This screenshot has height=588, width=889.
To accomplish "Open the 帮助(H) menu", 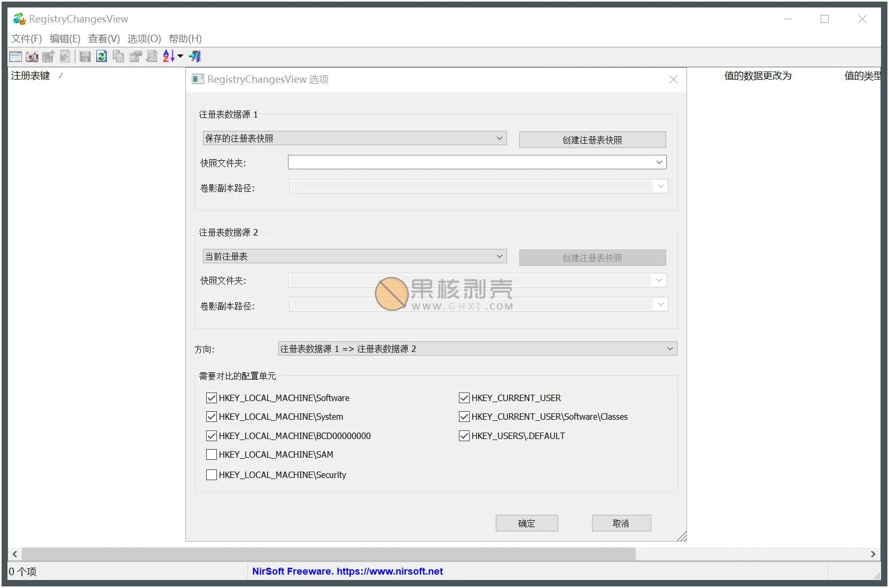I will coord(185,38).
